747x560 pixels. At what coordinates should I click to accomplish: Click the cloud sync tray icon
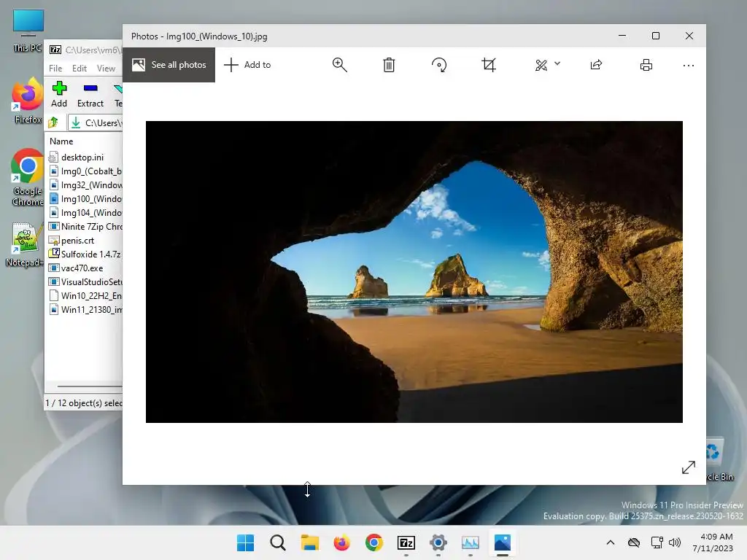[634, 542]
